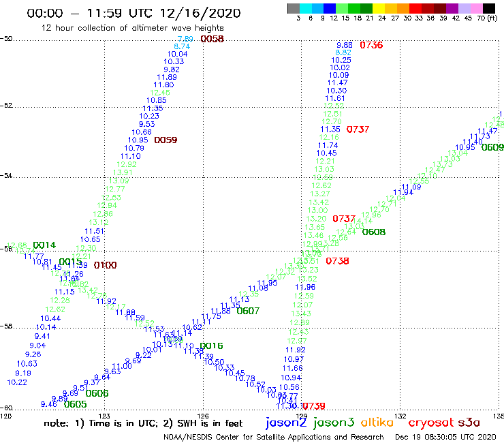This screenshot has height=443, width=504.
Task: Click the green 0606 time label
Action: click(97, 393)
